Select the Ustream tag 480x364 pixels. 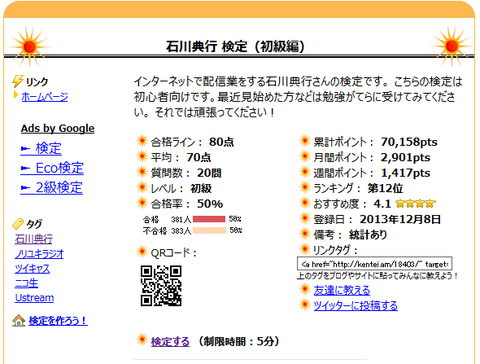(34, 298)
